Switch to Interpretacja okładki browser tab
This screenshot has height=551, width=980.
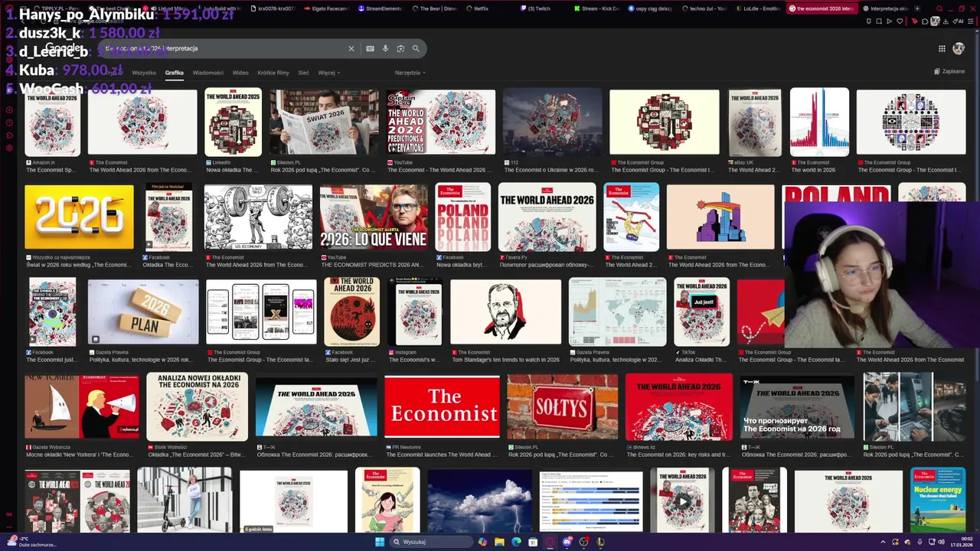[884, 8]
